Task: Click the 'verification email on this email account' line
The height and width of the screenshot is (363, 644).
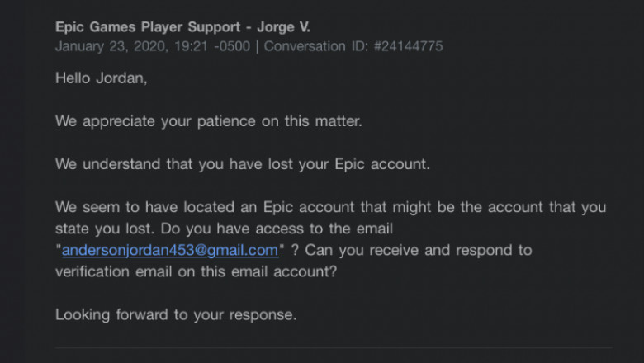Action: click(x=196, y=271)
